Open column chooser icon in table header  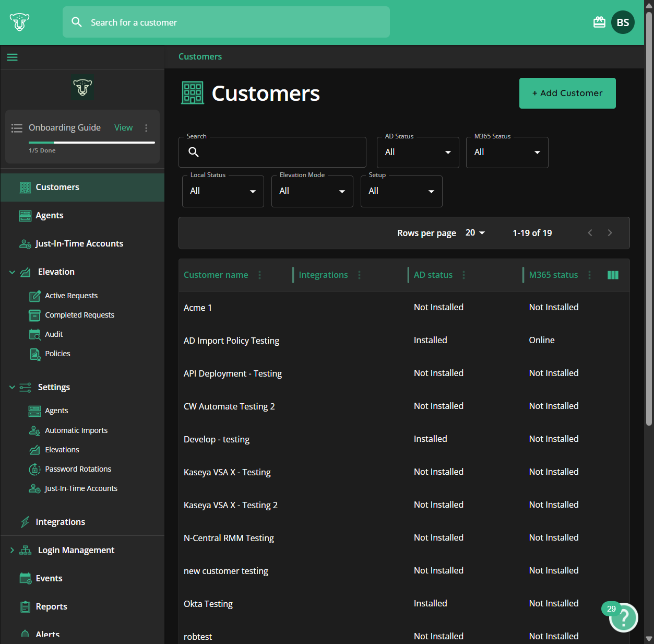[613, 275]
